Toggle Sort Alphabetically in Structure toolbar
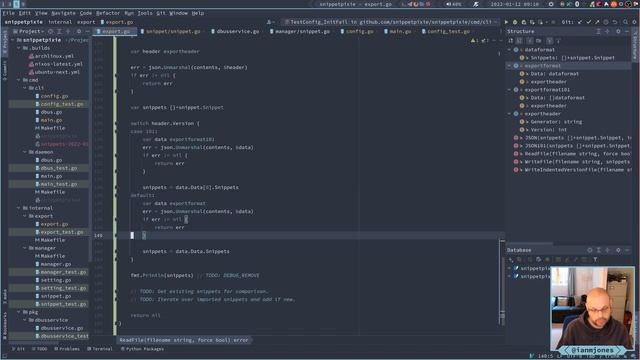This screenshot has width=640, height=360. click(511, 41)
